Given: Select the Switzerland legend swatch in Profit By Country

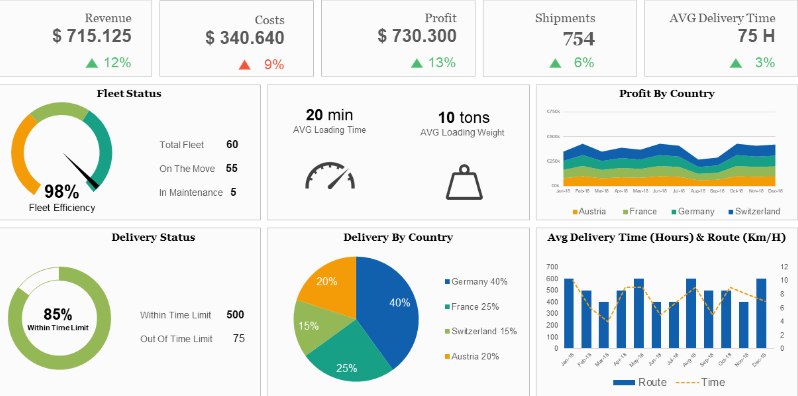Looking at the screenshot, I should pos(731,212).
